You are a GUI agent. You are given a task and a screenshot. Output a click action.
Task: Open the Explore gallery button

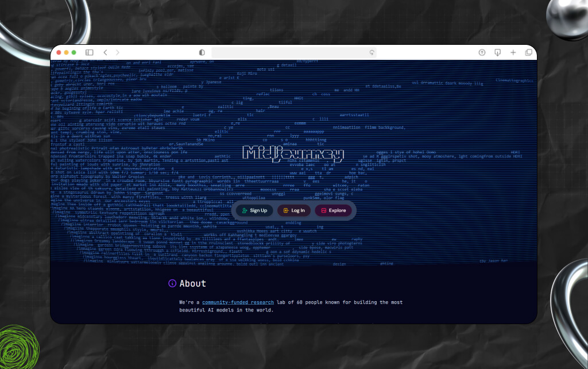click(333, 210)
